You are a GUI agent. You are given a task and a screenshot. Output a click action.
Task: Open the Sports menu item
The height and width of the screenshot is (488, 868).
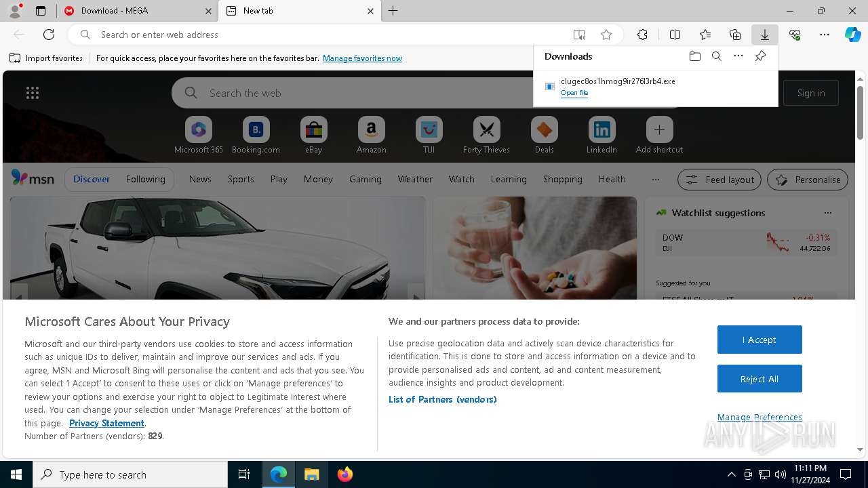tap(241, 179)
